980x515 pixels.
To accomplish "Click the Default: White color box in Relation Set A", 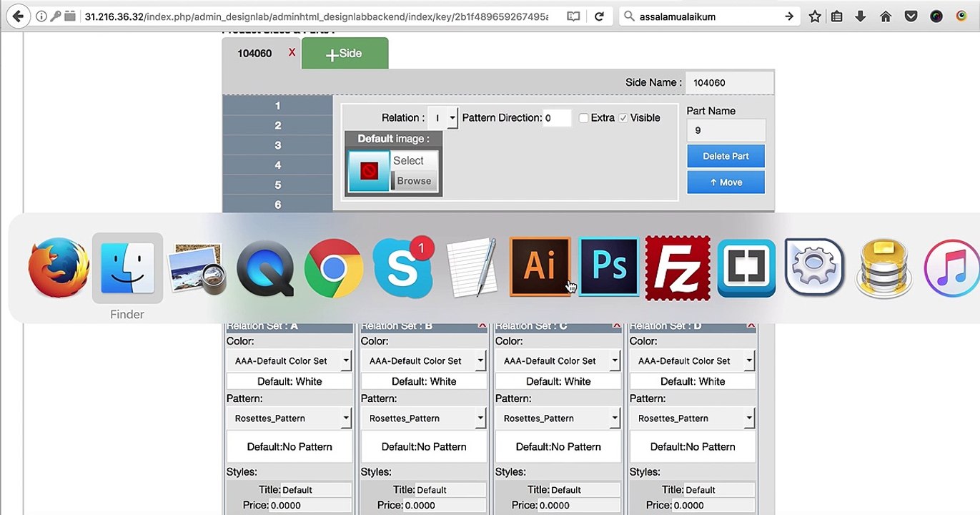I will (289, 382).
